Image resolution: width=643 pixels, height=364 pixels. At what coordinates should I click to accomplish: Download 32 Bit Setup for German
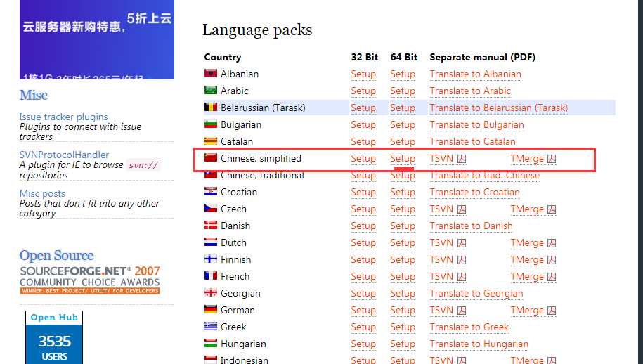[363, 310]
